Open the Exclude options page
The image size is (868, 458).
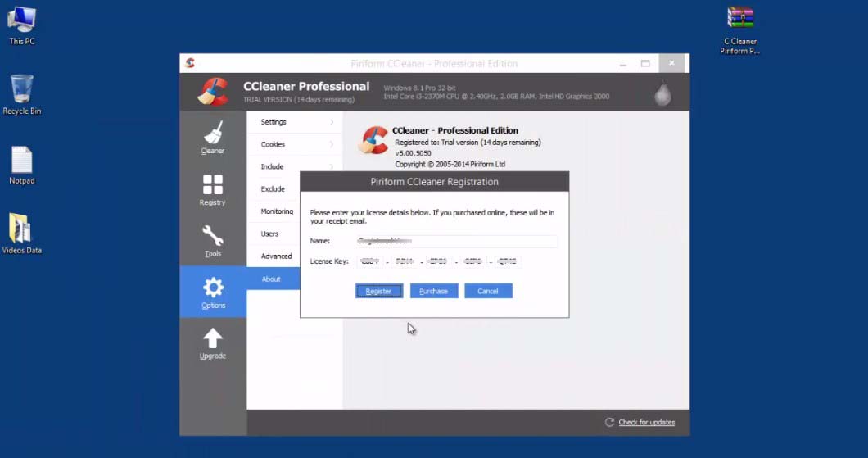point(274,188)
